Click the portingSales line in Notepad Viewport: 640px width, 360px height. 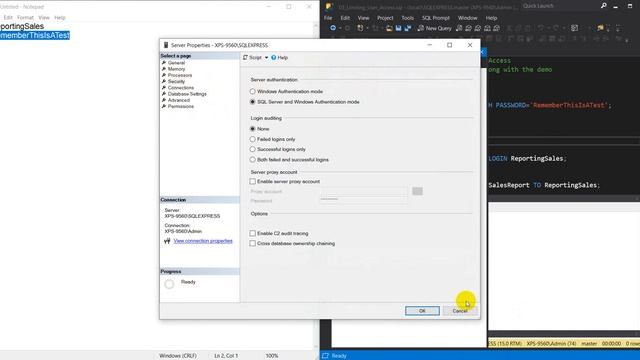22,27
